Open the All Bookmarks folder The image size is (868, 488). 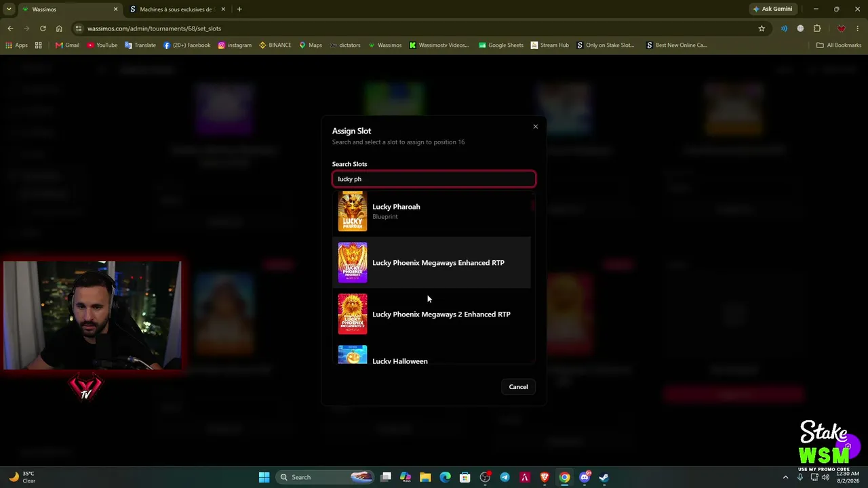(x=839, y=45)
